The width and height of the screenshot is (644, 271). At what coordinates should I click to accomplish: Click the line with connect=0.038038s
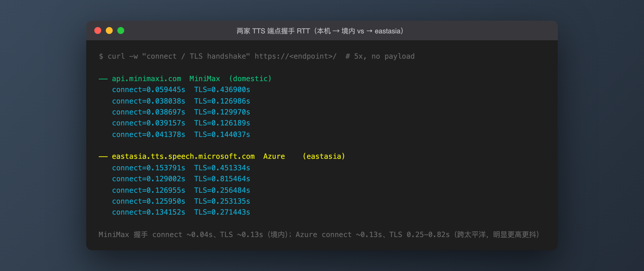[x=181, y=101]
